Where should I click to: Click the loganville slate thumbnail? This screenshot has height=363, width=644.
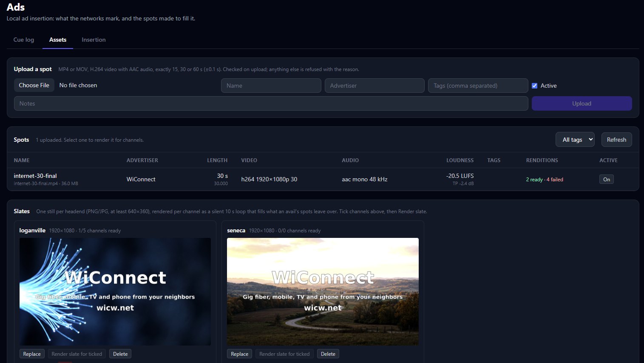[115, 292]
